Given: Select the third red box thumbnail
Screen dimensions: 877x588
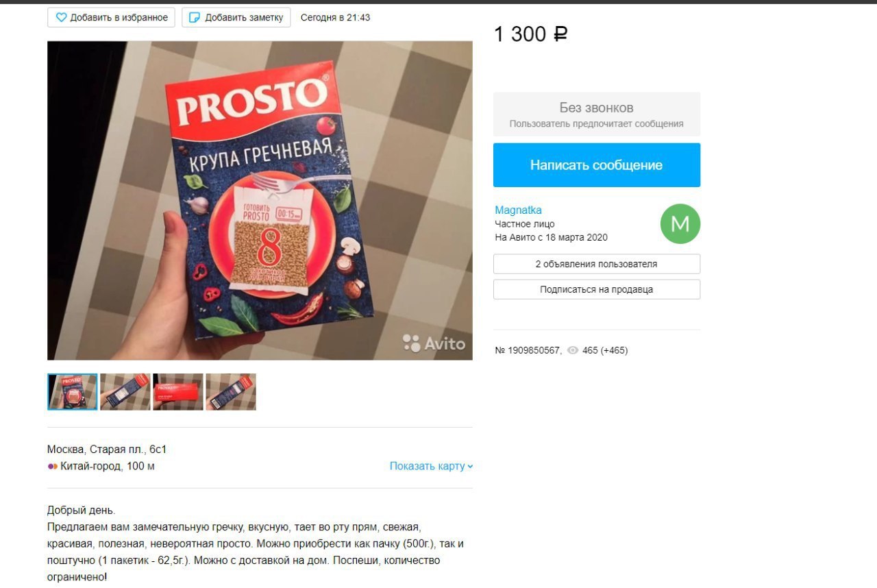Looking at the screenshot, I should pos(178,392).
